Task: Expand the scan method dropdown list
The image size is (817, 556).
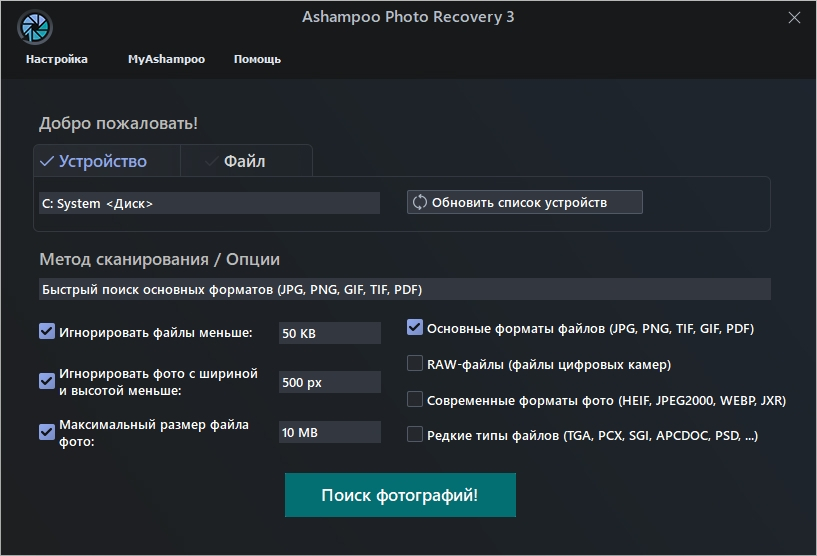Action: tap(404, 289)
